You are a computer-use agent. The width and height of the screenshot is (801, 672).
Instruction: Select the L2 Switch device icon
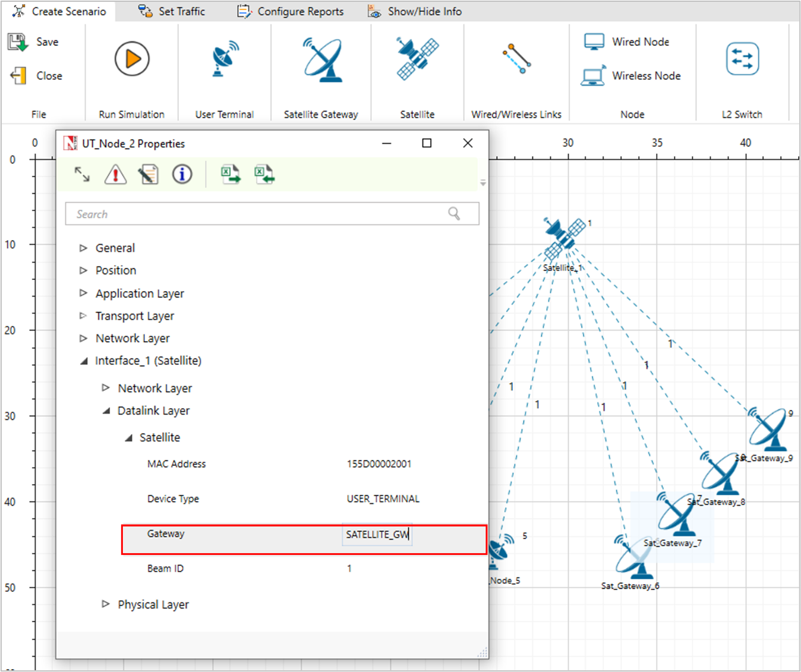pyautogui.click(x=742, y=59)
